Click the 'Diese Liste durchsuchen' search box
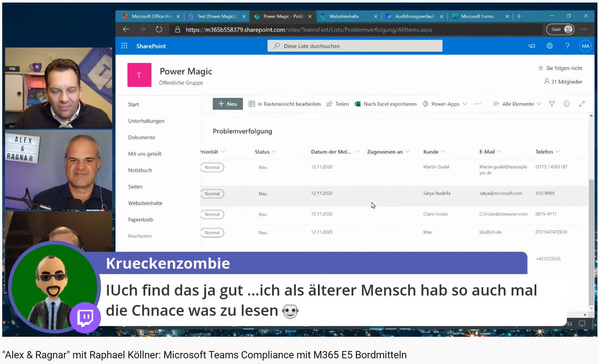Screen dimensions: 599x364 point(355,46)
